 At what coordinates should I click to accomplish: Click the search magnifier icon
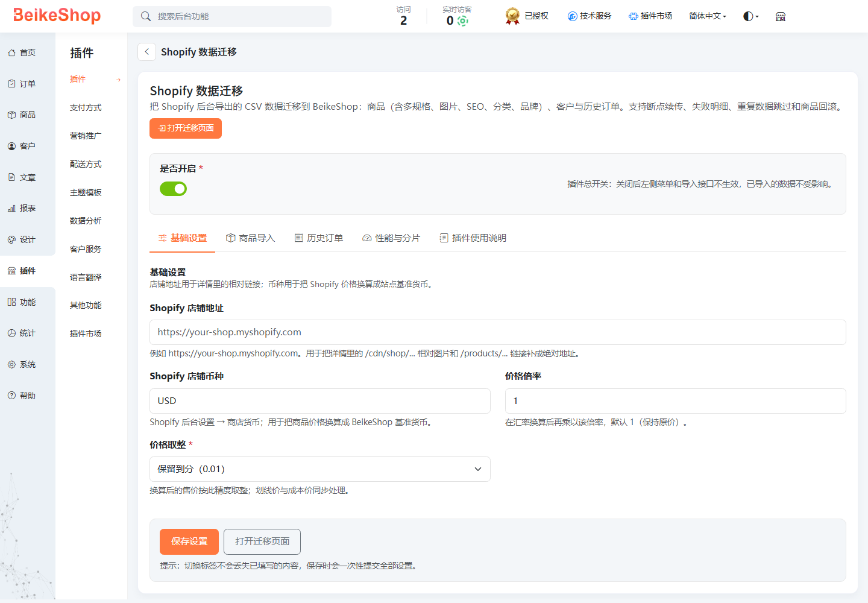[146, 16]
